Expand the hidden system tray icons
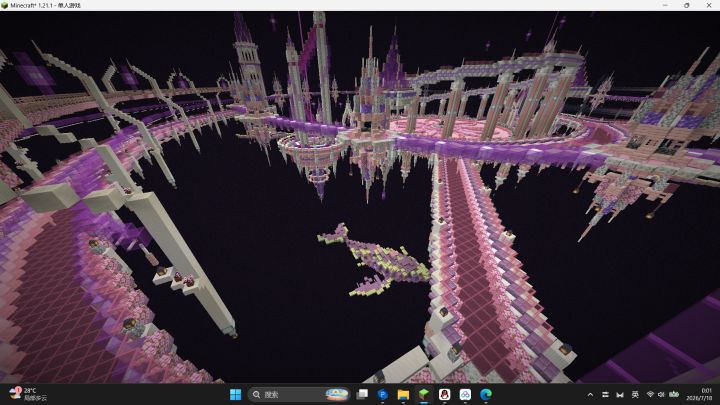Image resolution: width=720 pixels, height=405 pixels. click(590, 394)
